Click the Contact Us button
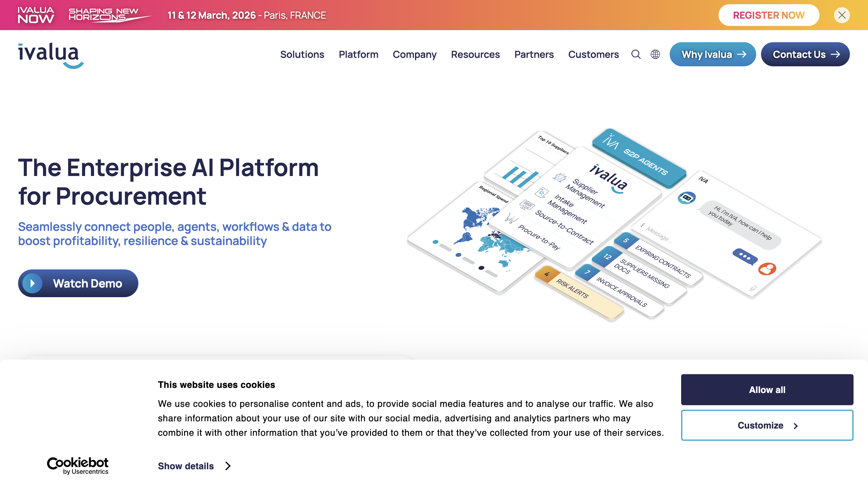The width and height of the screenshot is (868, 484). (x=805, y=54)
